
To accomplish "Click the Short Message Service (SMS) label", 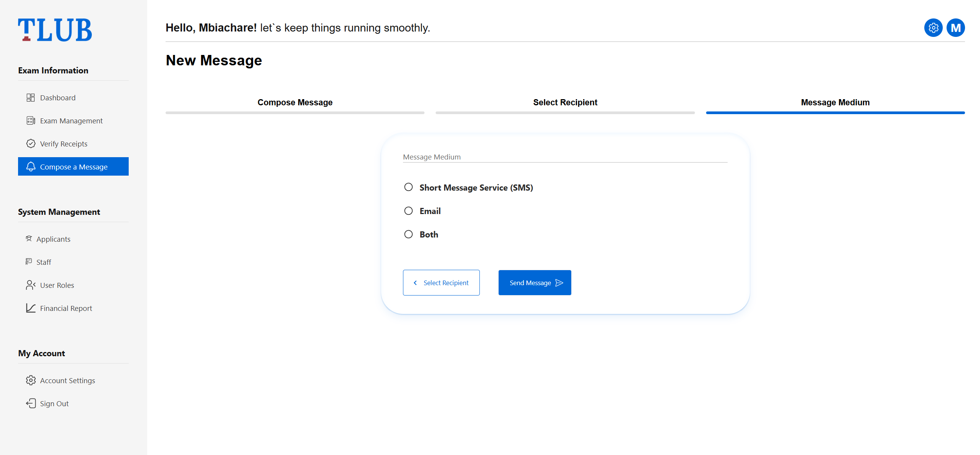I will coord(476,188).
